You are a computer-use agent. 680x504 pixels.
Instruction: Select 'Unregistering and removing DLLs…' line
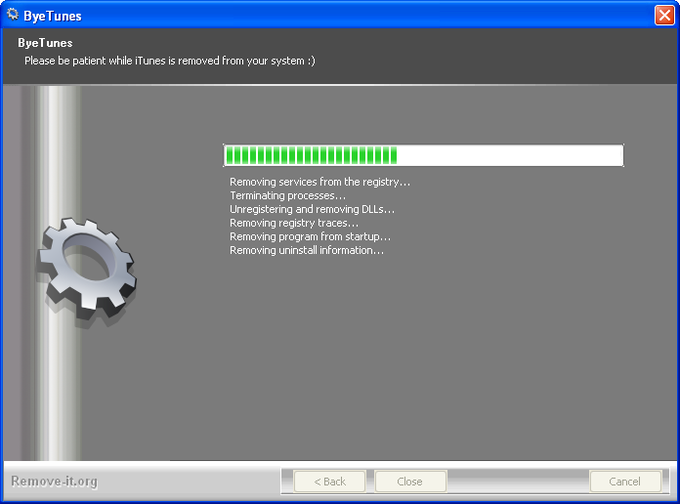[x=312, y=209]
